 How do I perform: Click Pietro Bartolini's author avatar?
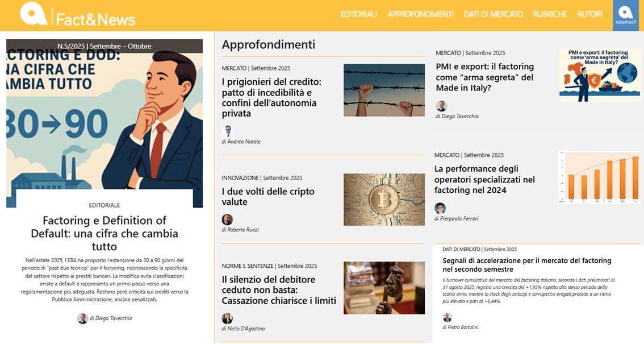click(448, 317)
